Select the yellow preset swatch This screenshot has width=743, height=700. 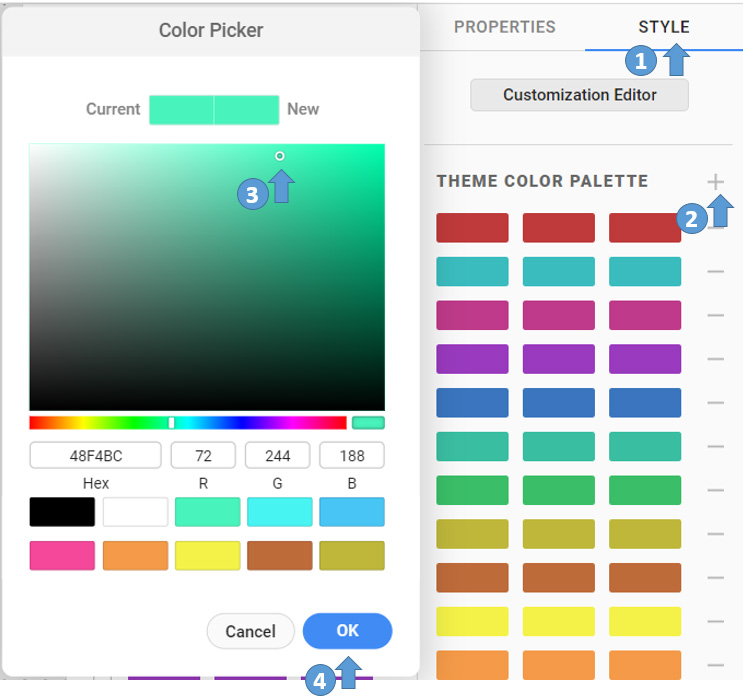coord(208,555)
